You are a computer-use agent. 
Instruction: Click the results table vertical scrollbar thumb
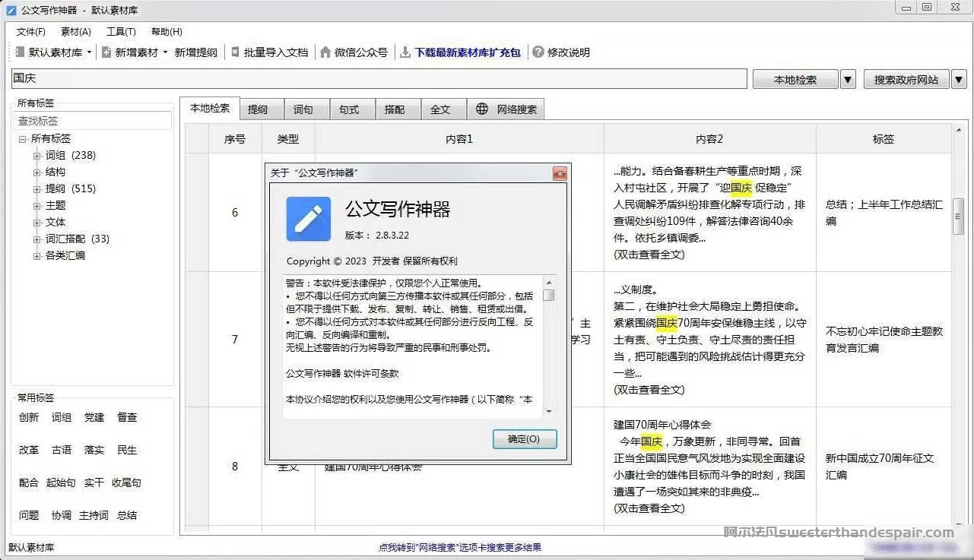[x=958, y=218]
